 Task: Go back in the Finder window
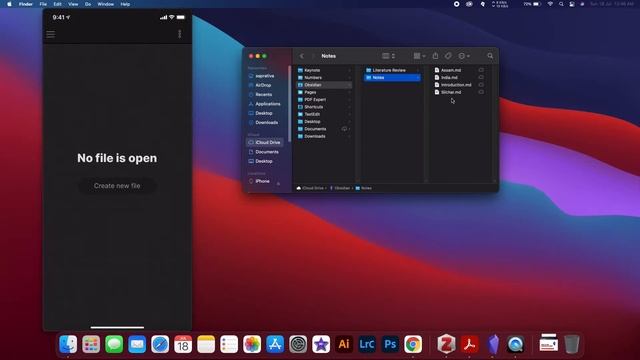coord(302,56)
